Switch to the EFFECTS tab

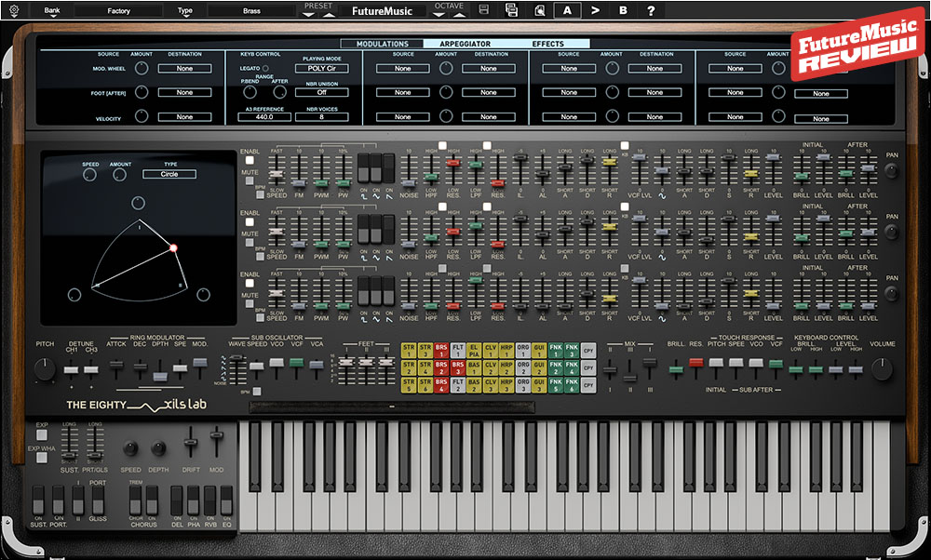click(548, 44)
